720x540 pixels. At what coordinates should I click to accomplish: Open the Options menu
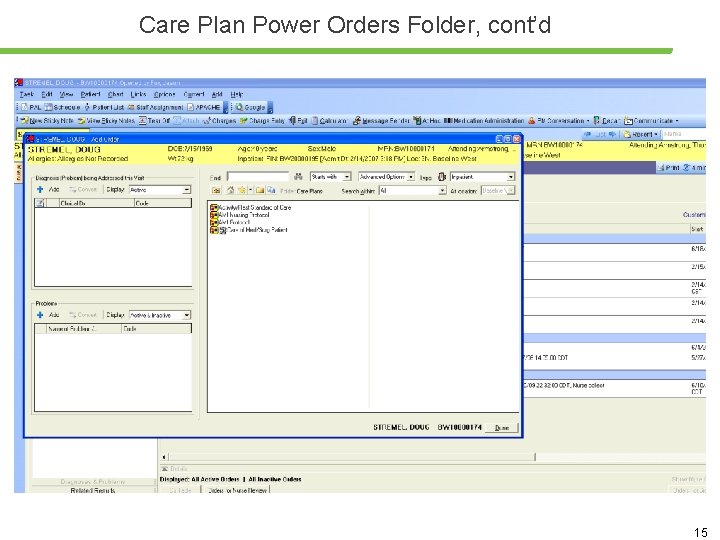(x=164, y=94)
